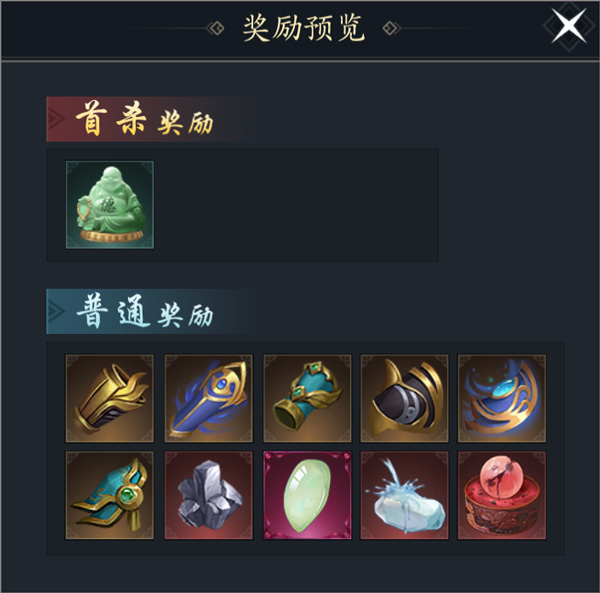The width and height of the screenshot is (600, 593).
Task: Select the blue orb amulet item
Action: click(x=502, y=398)
